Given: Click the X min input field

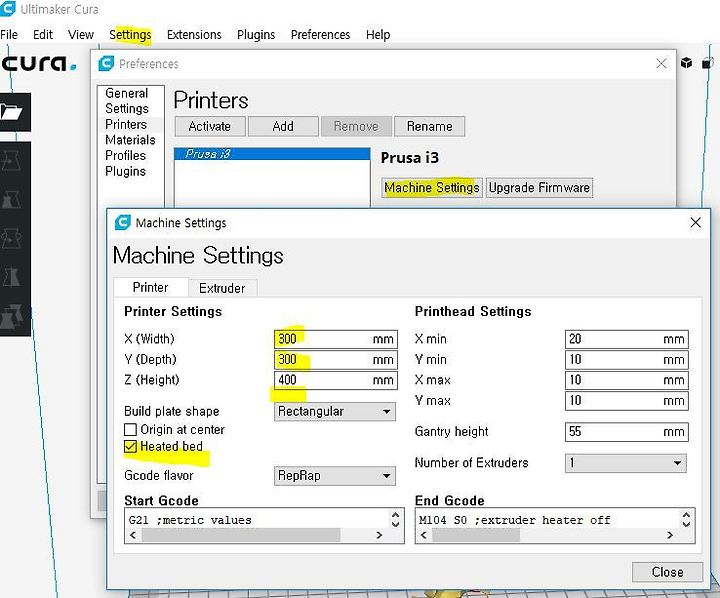Looking at the screenshot, I should pyautogui.click(x=627, y=339).
